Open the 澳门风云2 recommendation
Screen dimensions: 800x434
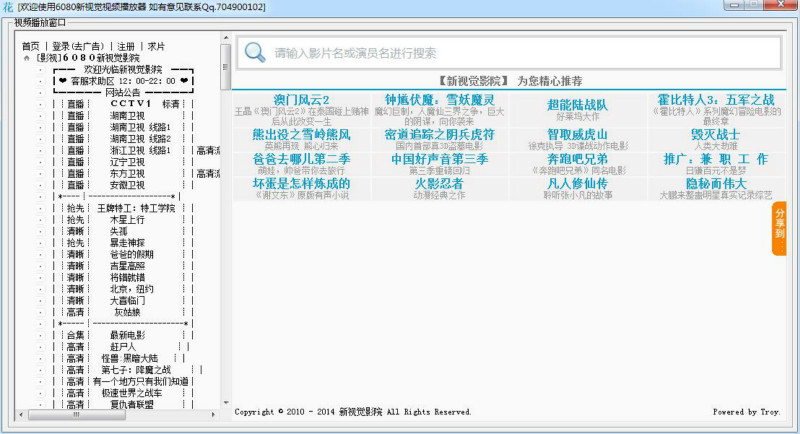[x=301, y=100]
